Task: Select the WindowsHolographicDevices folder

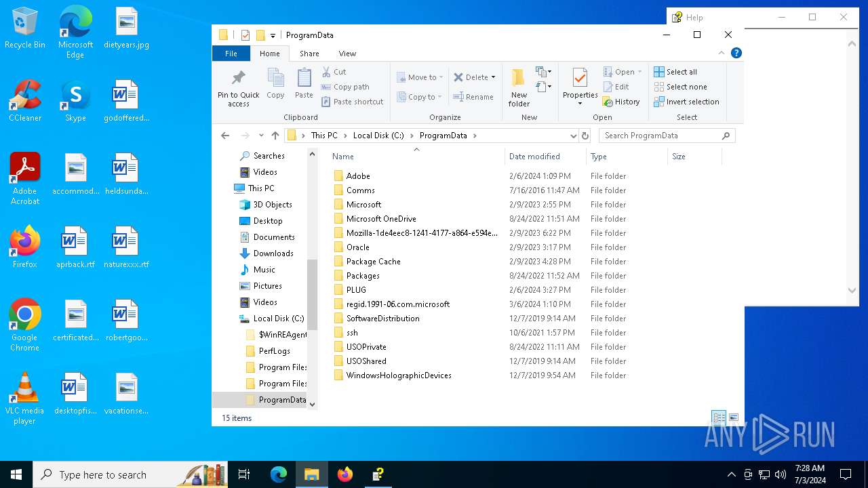Action: click(x=399, y=375)
